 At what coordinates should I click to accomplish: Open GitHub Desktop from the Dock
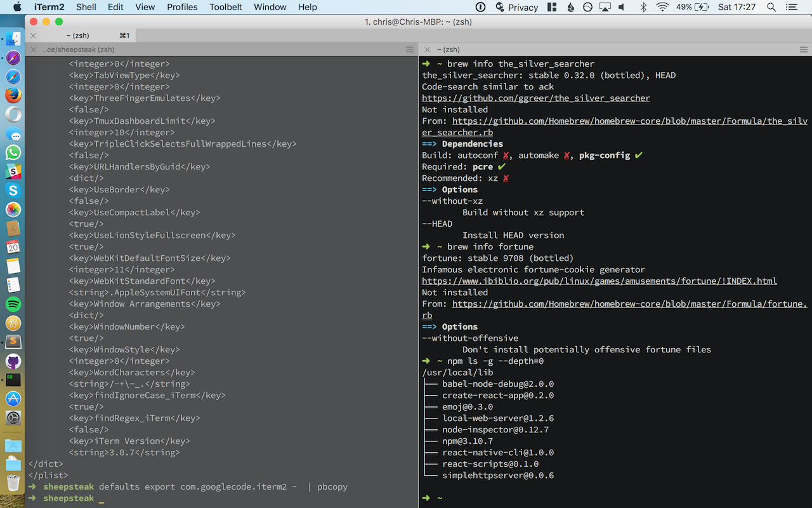pos(13,361)
